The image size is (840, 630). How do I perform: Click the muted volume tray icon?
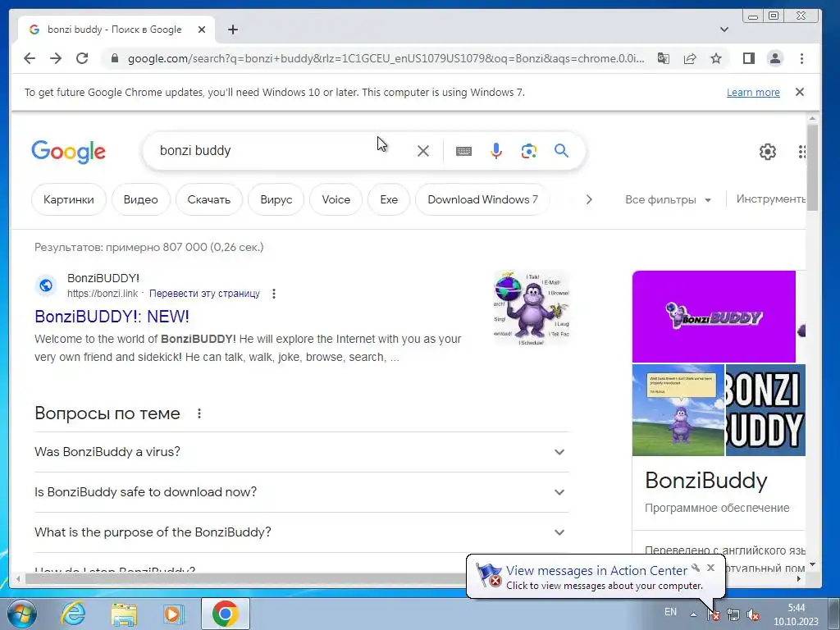[x=753, y=614]
